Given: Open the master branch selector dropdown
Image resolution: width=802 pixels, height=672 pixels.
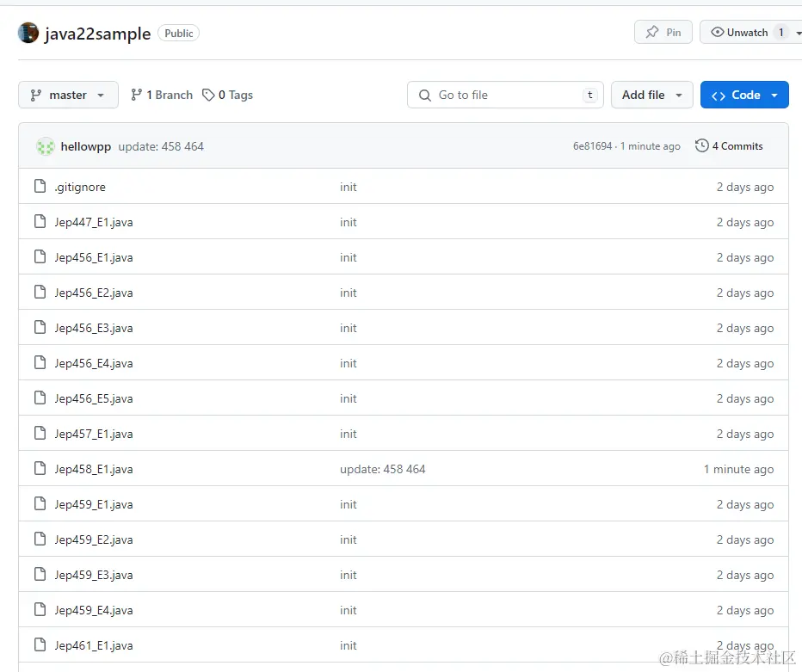Looking at the screenshot, I should (68, 95).
